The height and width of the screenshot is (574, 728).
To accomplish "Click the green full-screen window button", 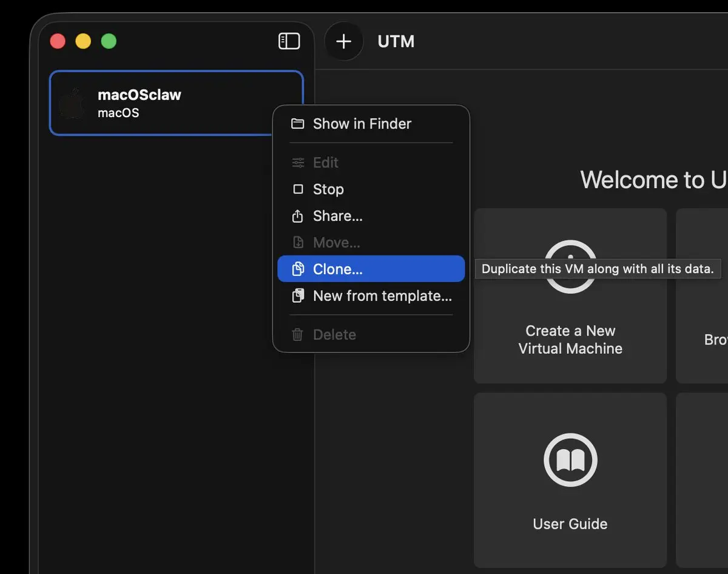I will (x=109, y=41).
